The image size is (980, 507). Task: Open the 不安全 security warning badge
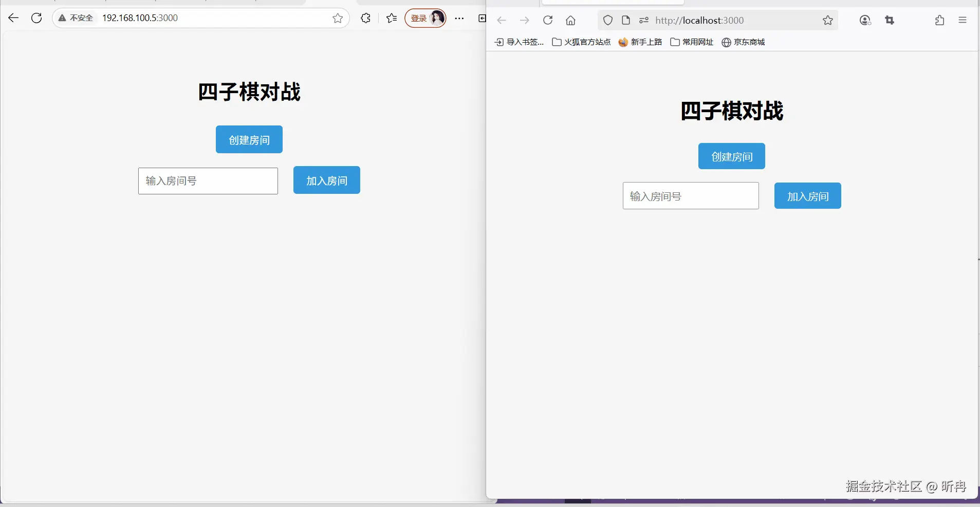coord(76,18)
